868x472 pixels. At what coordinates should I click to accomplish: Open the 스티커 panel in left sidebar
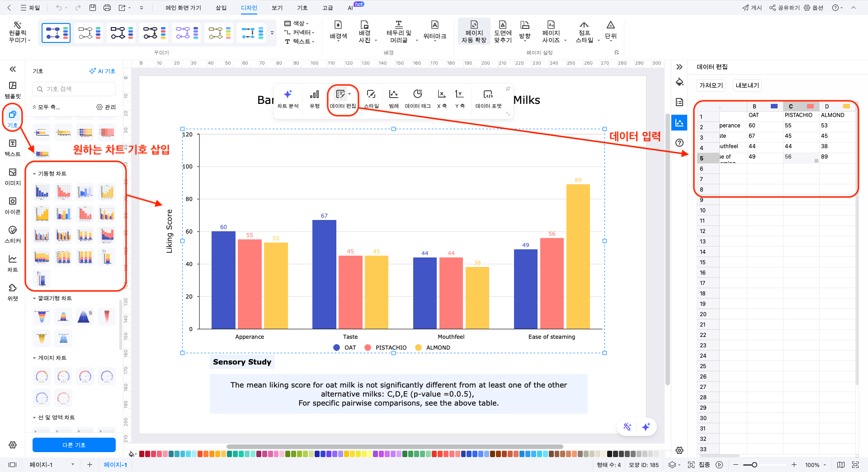pyautogui.click(x=13, y=234)
